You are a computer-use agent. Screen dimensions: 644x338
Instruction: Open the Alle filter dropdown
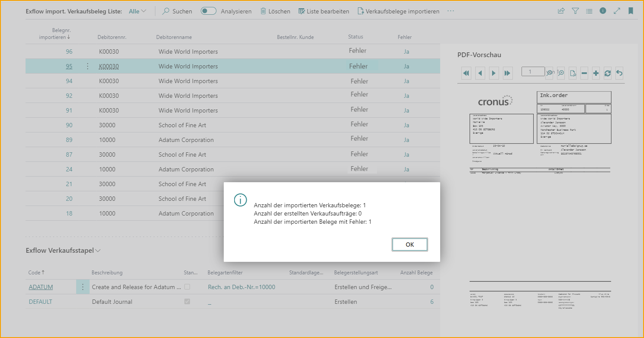point(137,11)
